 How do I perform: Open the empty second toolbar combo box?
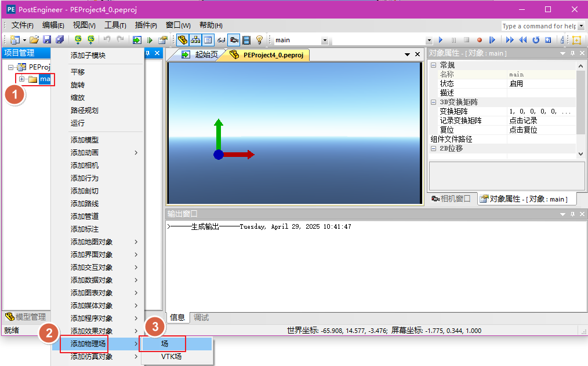pos(429,41)
